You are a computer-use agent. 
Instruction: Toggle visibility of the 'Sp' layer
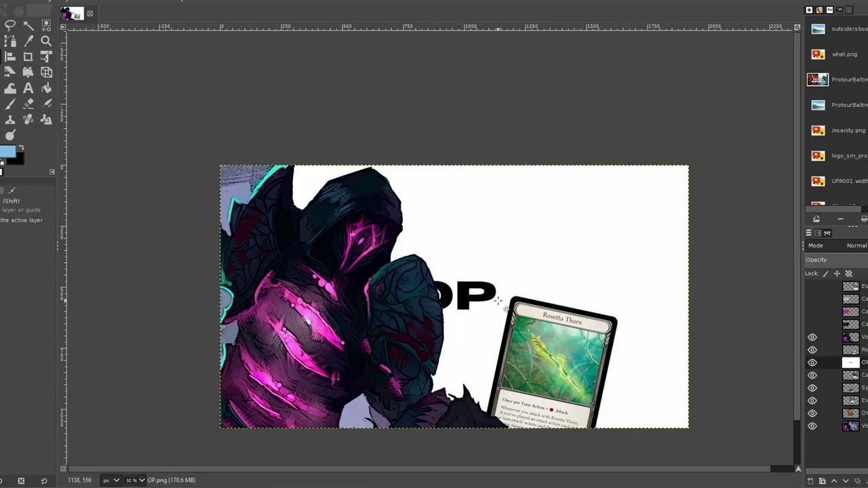click(812, 388)
